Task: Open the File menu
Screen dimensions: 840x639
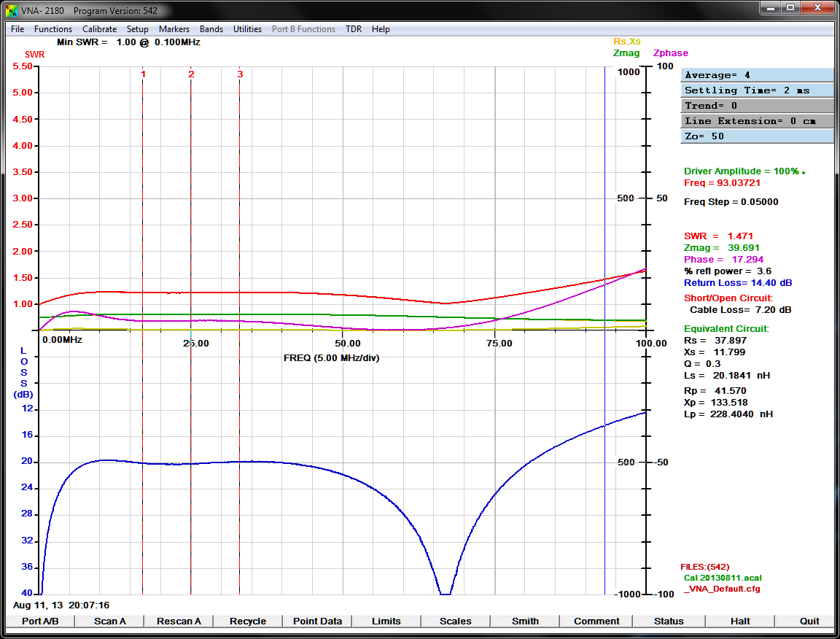Action: pyautogui.click(x=17, y=29)
